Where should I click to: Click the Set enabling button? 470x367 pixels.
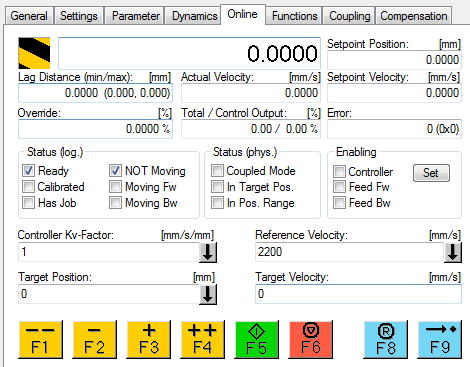click(431, 173)
